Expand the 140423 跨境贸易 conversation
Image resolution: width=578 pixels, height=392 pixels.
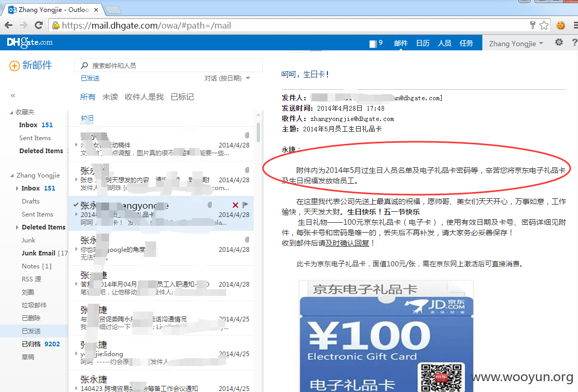pyautogui.click(x=76, y=388)
